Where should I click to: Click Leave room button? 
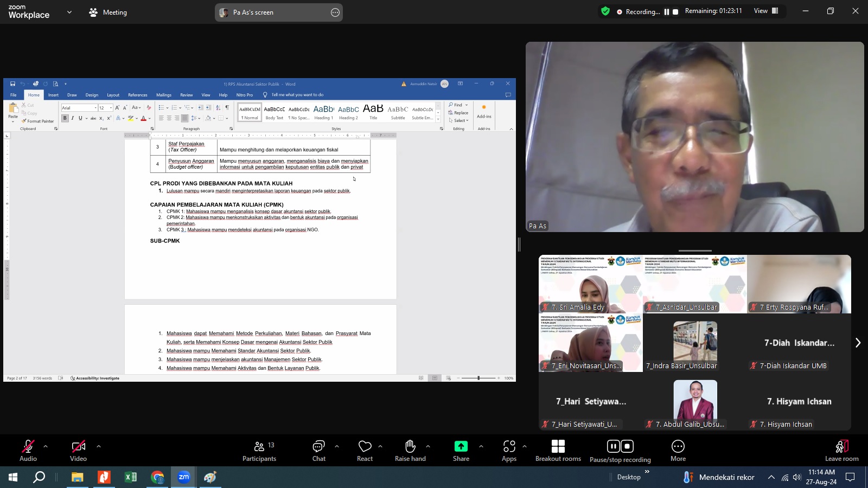point(841,450)
